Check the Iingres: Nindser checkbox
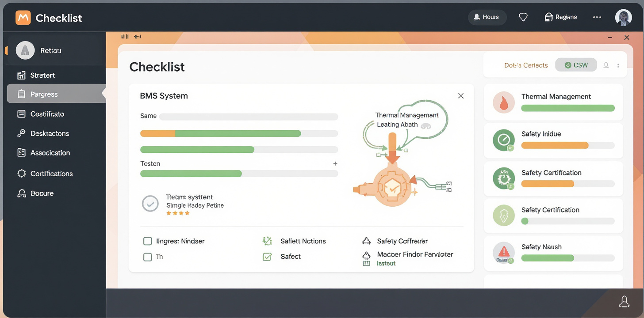The width and height of the screenshot is (644, 318). 148,241
